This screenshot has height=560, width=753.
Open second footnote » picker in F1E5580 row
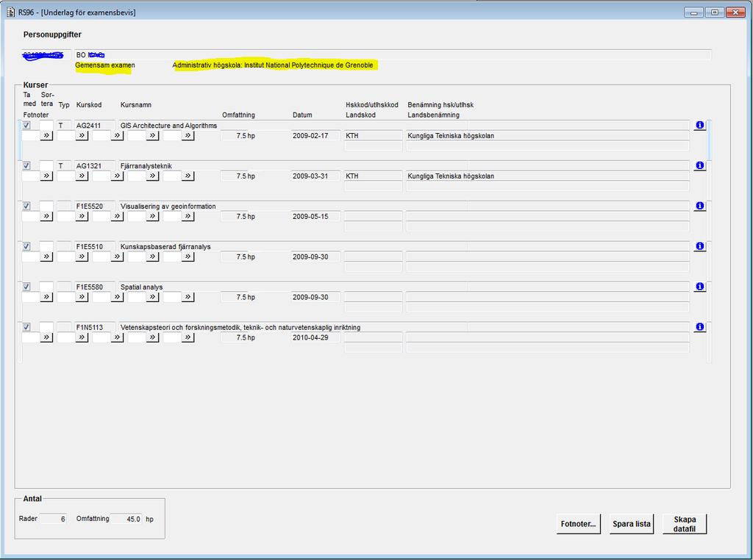click(82, 297)
